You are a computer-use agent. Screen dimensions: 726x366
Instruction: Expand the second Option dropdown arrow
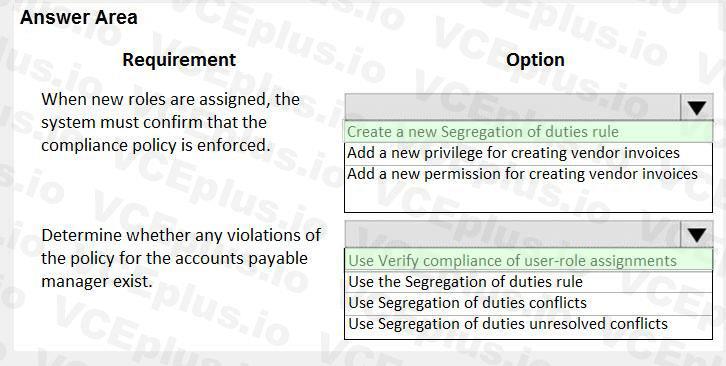[x=696, y=234]
